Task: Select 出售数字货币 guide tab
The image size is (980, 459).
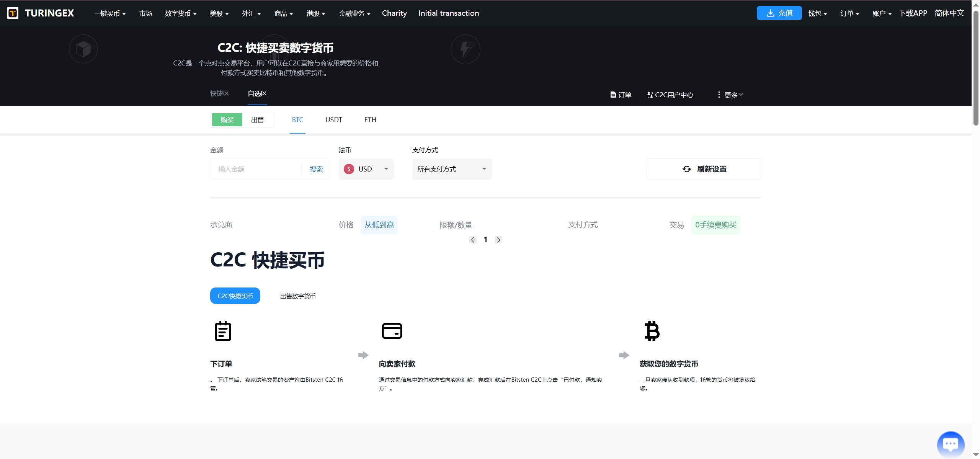Action: click(x=298, y=296)
